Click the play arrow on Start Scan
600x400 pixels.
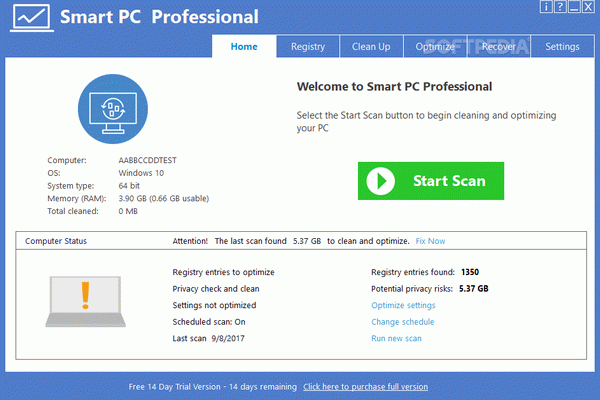[x=380, y=181]
